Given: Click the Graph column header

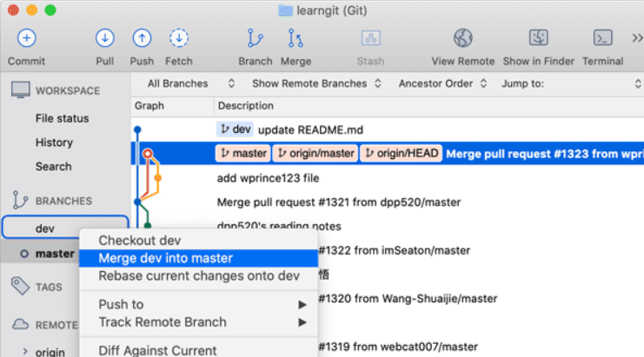Looking at the screenshot, I should (x=149, y=106).
